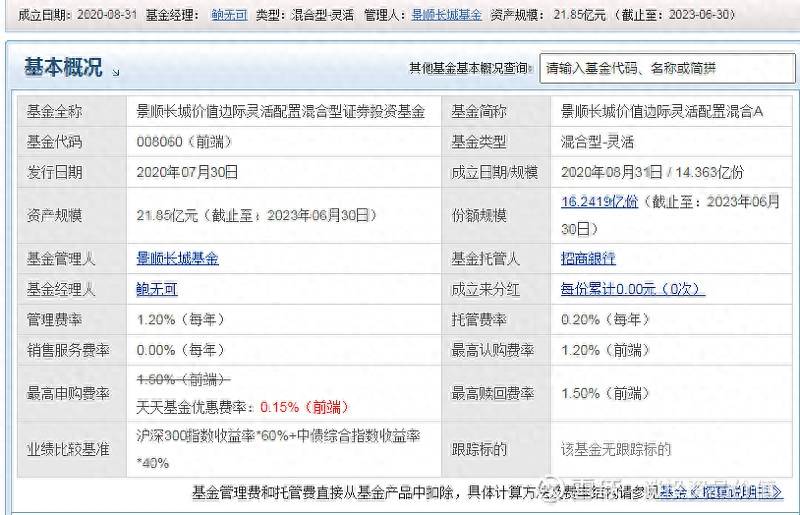This screenshot has height=515, width=800.
Task: Click the 销售服务费率 label
Action: point(68,350)
